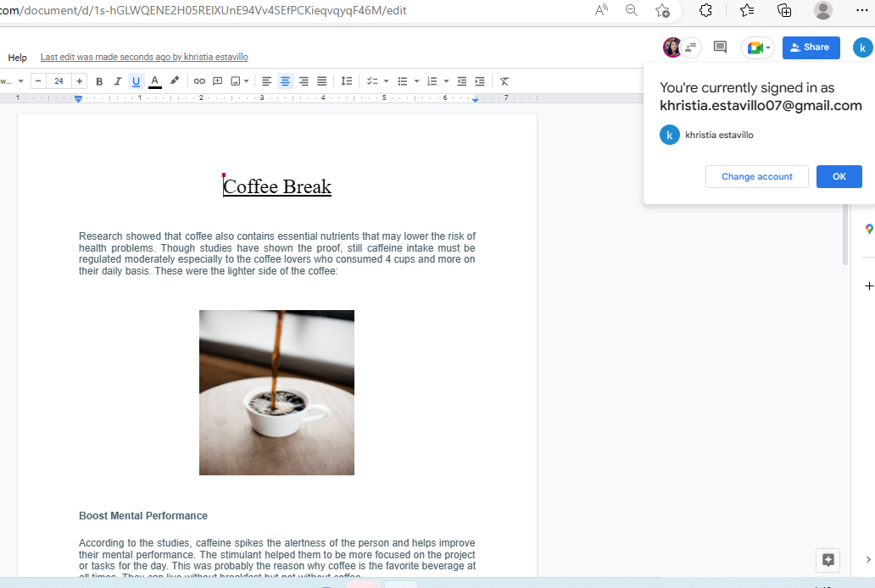Click the highlight color marker icon
Viewport: 875px width, 588px height.
click(x=175, y=81)
